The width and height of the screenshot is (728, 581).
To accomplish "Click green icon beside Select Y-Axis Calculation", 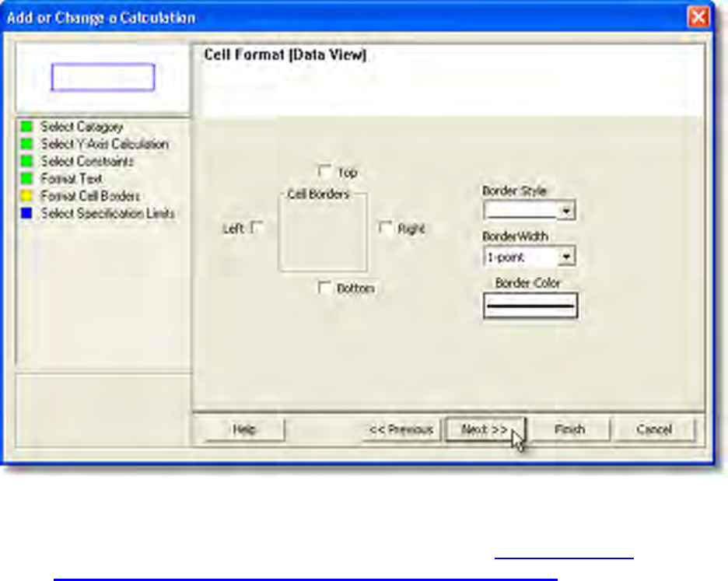I will [27, 144].
